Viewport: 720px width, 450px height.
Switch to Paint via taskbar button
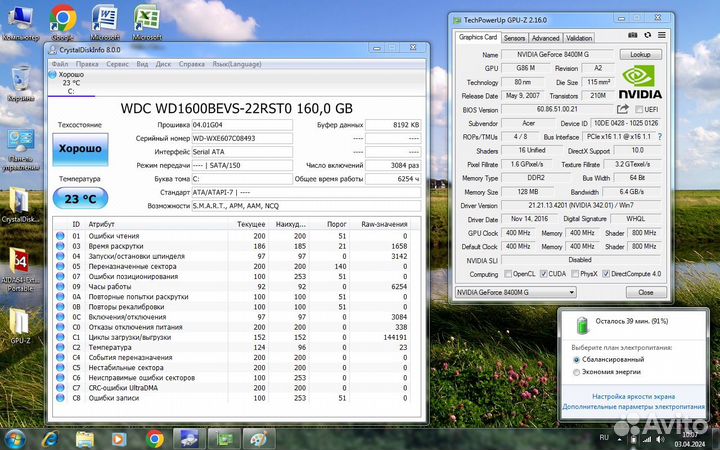[x=259, y=439]
